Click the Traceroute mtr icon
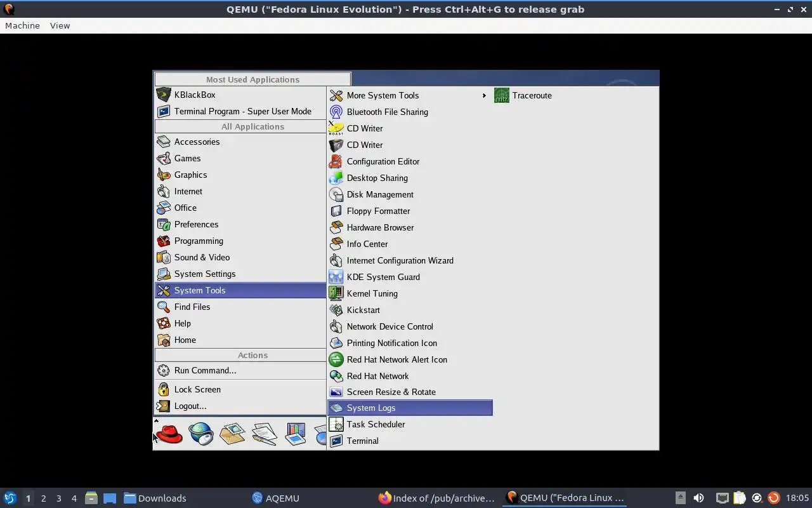Image resolution: width=812 pixels, height=508 pixels. pos(502,95)
